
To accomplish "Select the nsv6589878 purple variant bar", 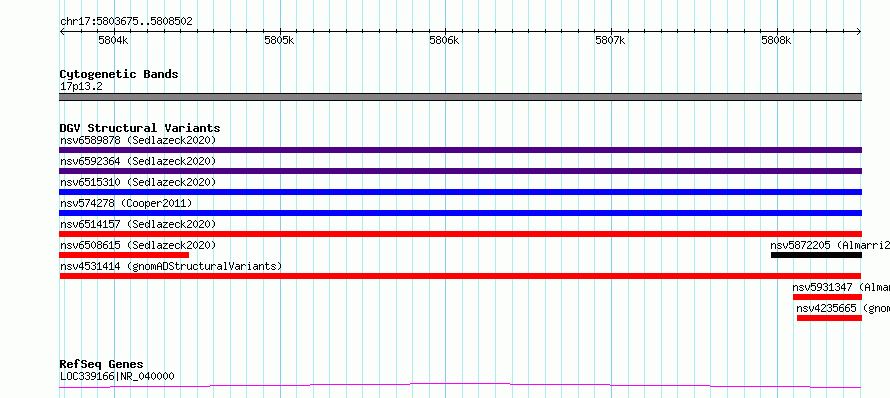I will click(460, 150).
